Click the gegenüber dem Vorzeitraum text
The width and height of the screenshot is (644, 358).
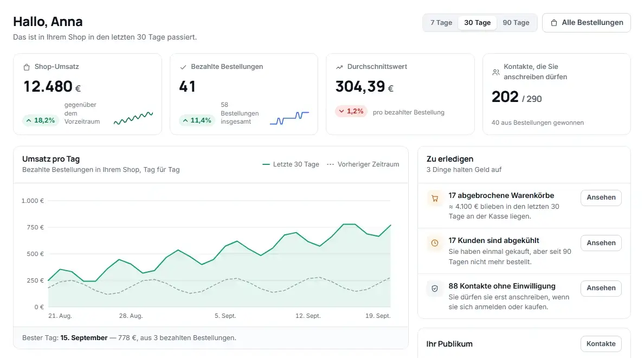[82, 113]
